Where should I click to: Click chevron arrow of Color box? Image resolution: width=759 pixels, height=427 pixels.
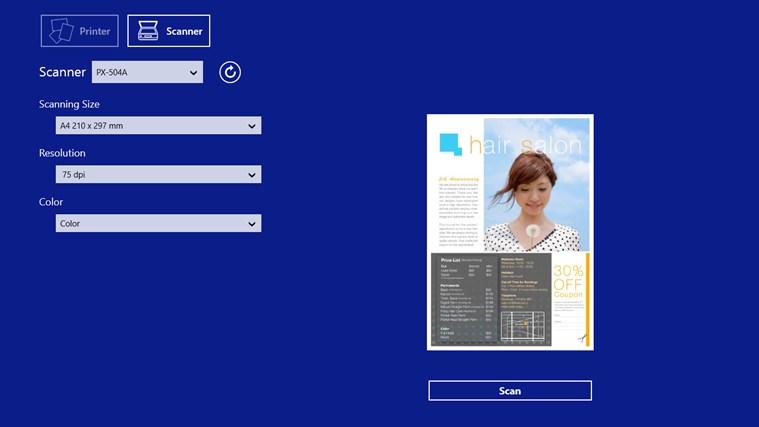pyautogui.click(x=251, y=223)
